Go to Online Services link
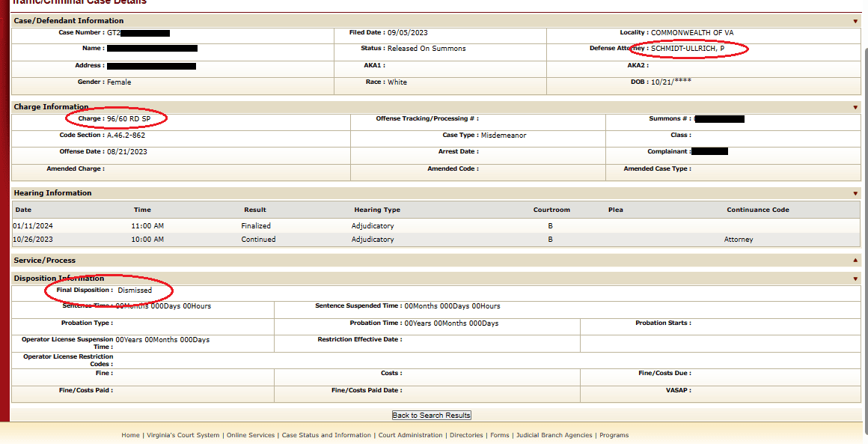 point(251,435)
